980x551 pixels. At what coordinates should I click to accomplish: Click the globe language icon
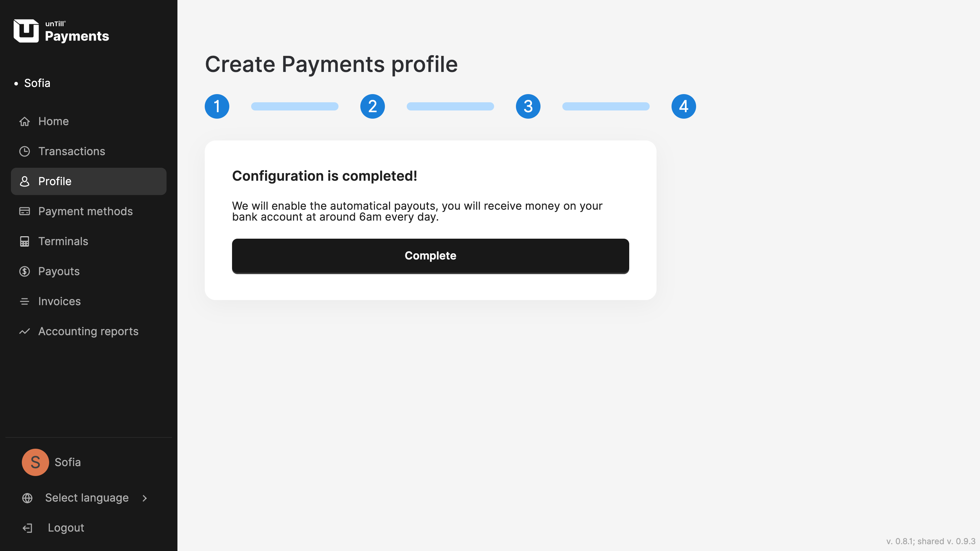pos(27,498)
